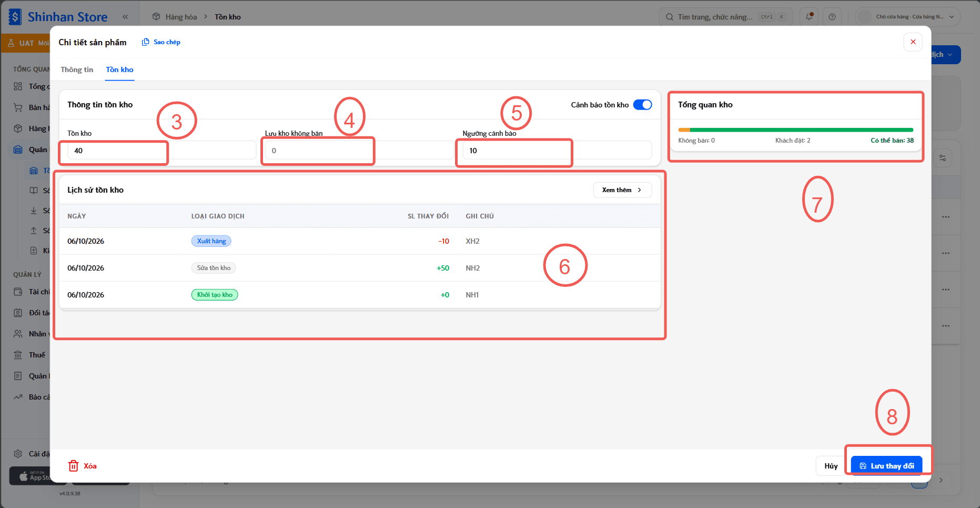Open the blue dropdown button behind dialog
Image resolution: width=980 pixels, height=508 pixels.
(x=946, y=55)
